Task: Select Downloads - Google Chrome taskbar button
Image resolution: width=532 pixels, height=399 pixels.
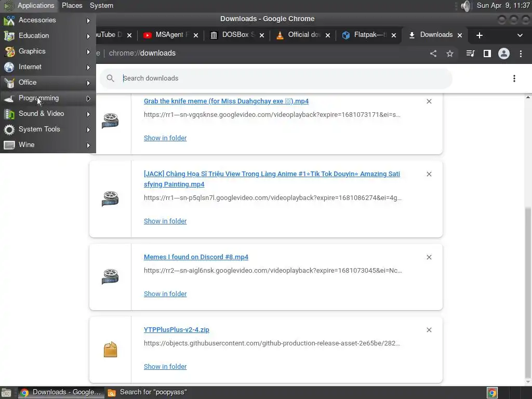Action: point(60,392)
